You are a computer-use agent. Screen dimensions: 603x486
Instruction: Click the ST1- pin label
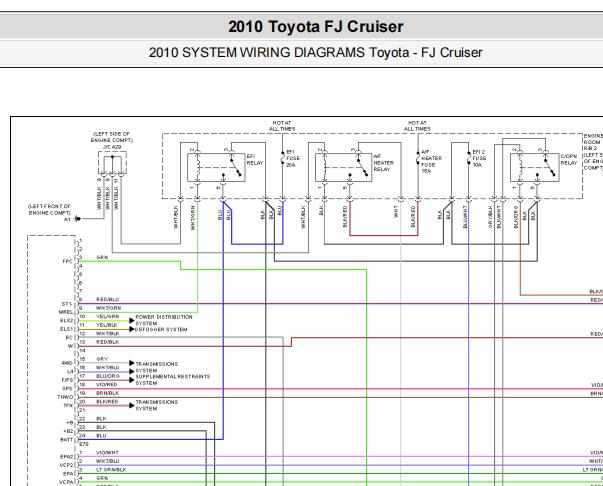pyautogui.click(x=67, y=304)
